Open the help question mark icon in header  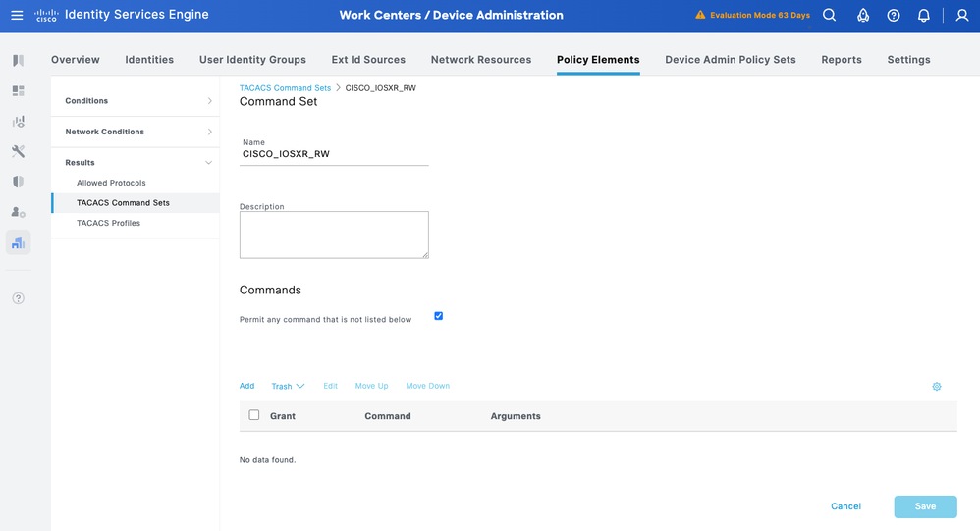pos(894,15)
